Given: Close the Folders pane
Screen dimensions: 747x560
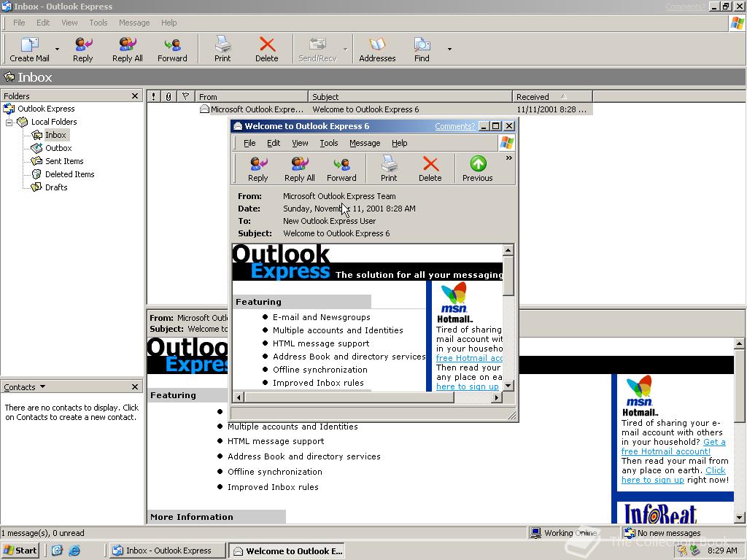Looking at the screenshot, I should [135, 96].
